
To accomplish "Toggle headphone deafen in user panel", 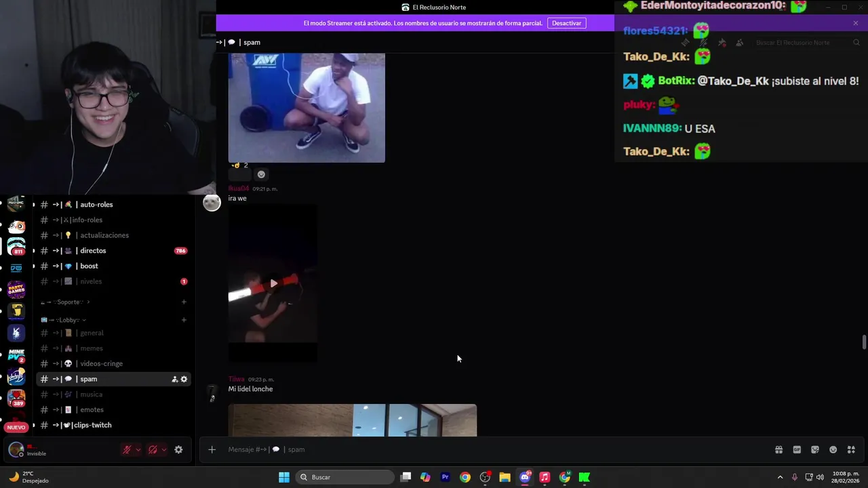I will pos(153,449).
